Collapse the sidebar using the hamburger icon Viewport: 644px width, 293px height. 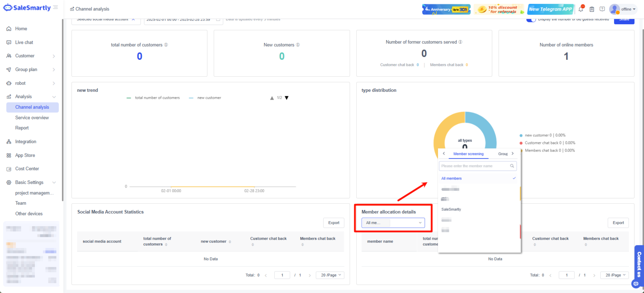(56, 7)
